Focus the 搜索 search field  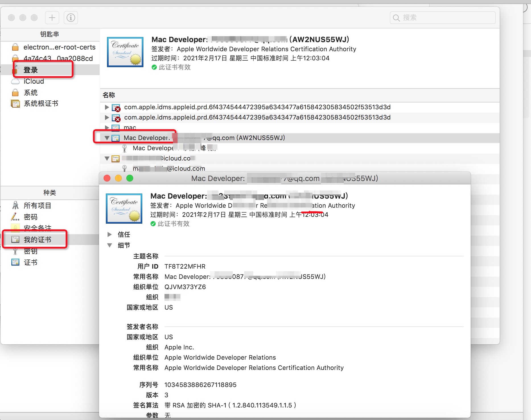tap(442, 18)
